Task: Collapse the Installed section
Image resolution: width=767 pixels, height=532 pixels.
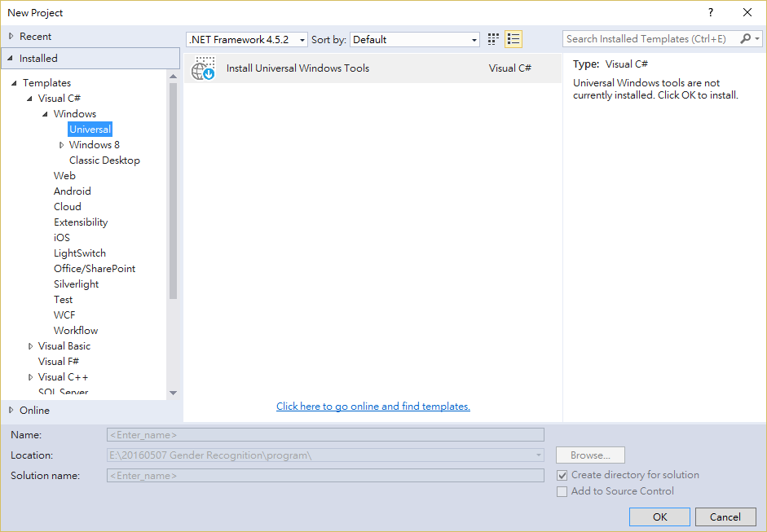Action: coord(11,58)
